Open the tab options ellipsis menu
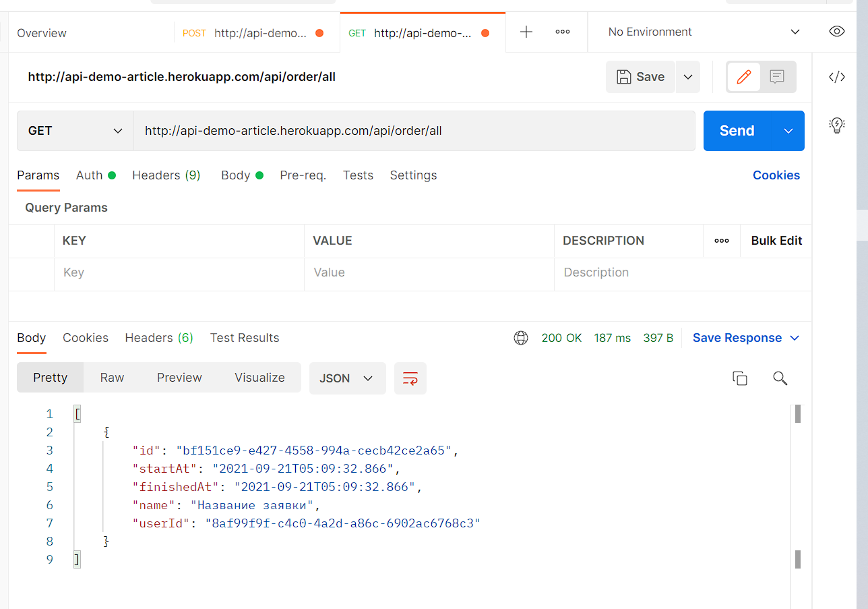Viewport: 868px width, 609px height. click(x=563, y=32)
